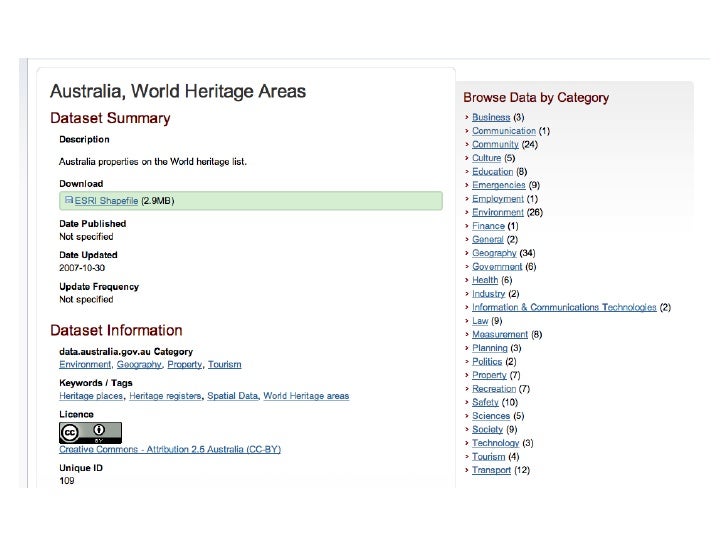Open the Spatial Data keyword link
The width and height of the screenshot is (728, 546).
pos(232,396)
